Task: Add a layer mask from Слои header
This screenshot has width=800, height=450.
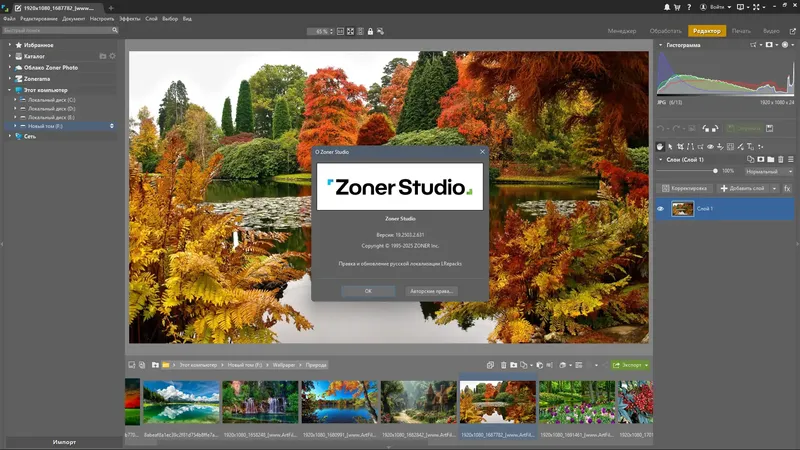Action: tap(761, 160)
